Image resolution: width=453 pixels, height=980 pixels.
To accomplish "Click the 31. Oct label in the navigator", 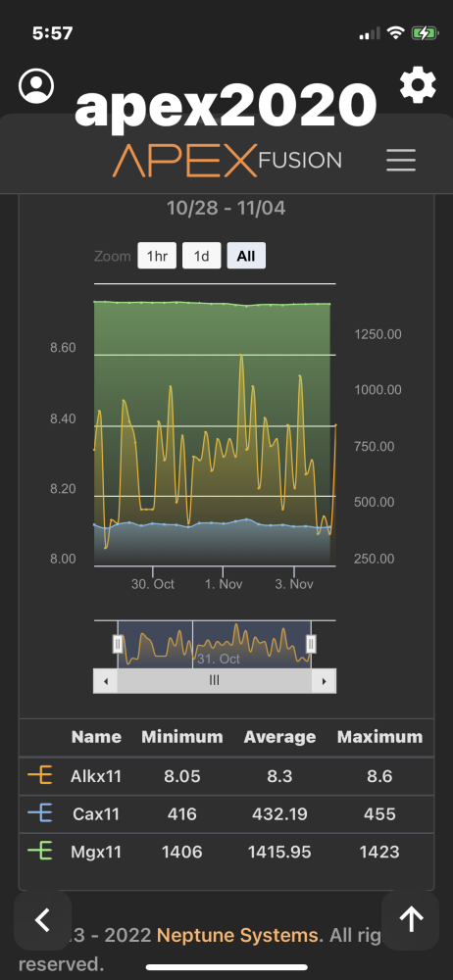I will point(219,659).
